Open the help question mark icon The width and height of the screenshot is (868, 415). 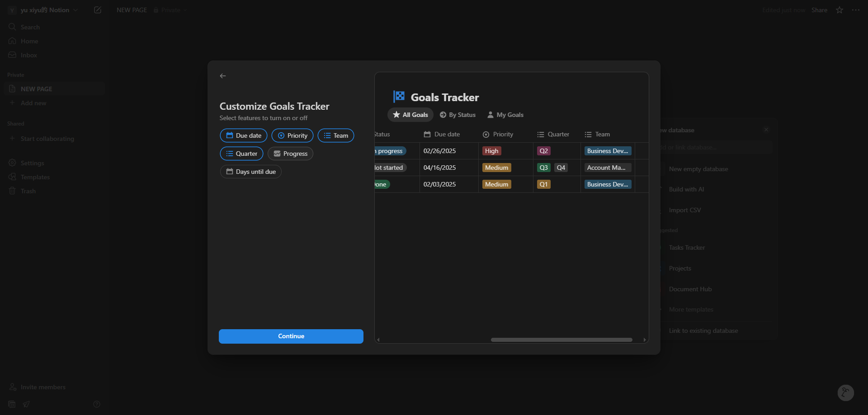click(97, 404)
